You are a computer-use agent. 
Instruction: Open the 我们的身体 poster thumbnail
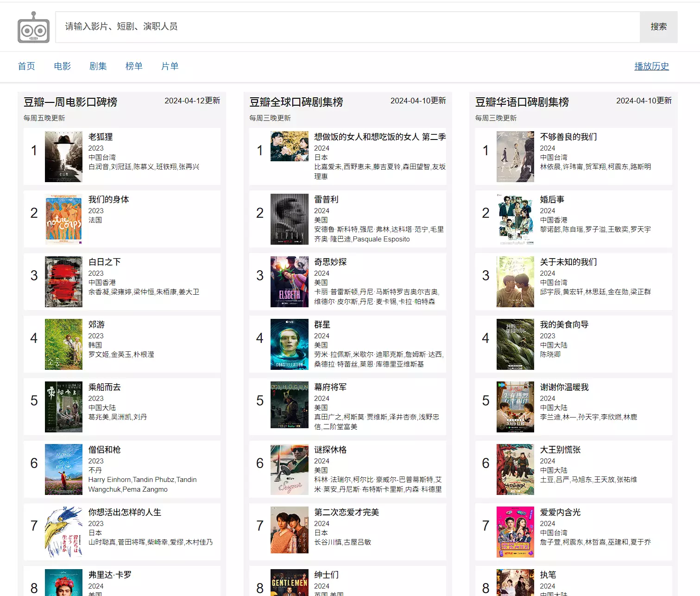pos(63,219)
